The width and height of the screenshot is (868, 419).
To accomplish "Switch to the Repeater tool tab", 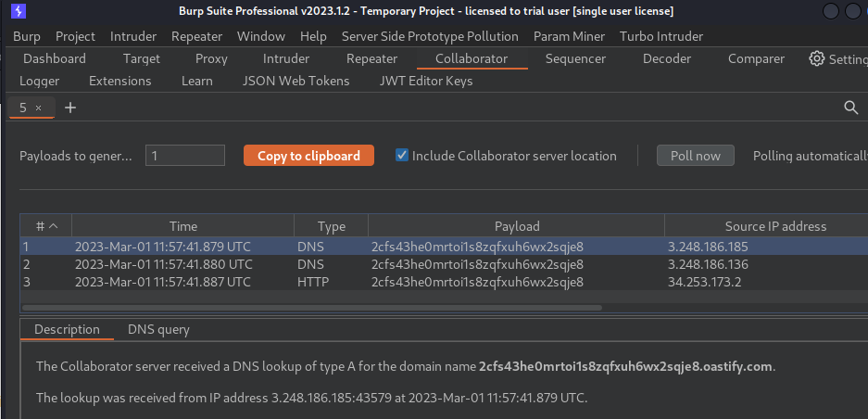I will click(x=371, y=58).
